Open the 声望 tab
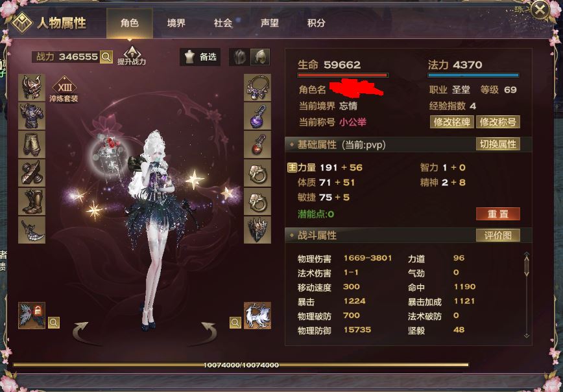Image resolution: width=563 pixels, height=392 pixels. [270, 23]
